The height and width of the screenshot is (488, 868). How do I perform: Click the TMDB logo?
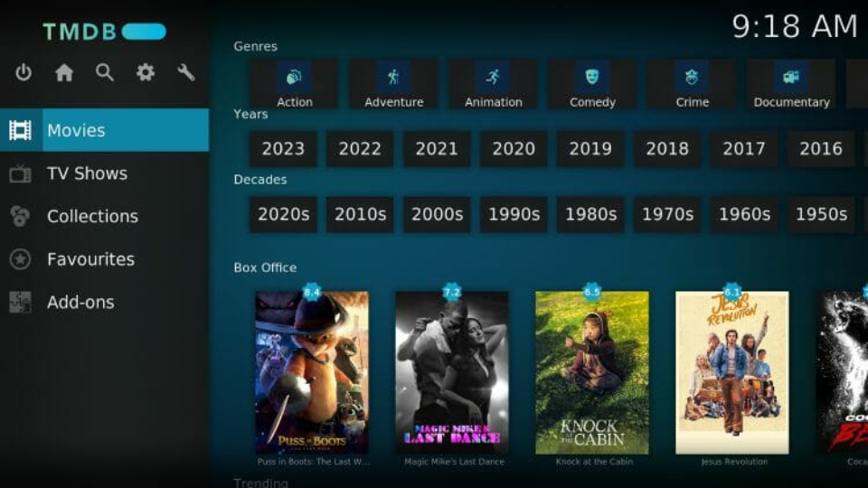(x=105, y=32)
